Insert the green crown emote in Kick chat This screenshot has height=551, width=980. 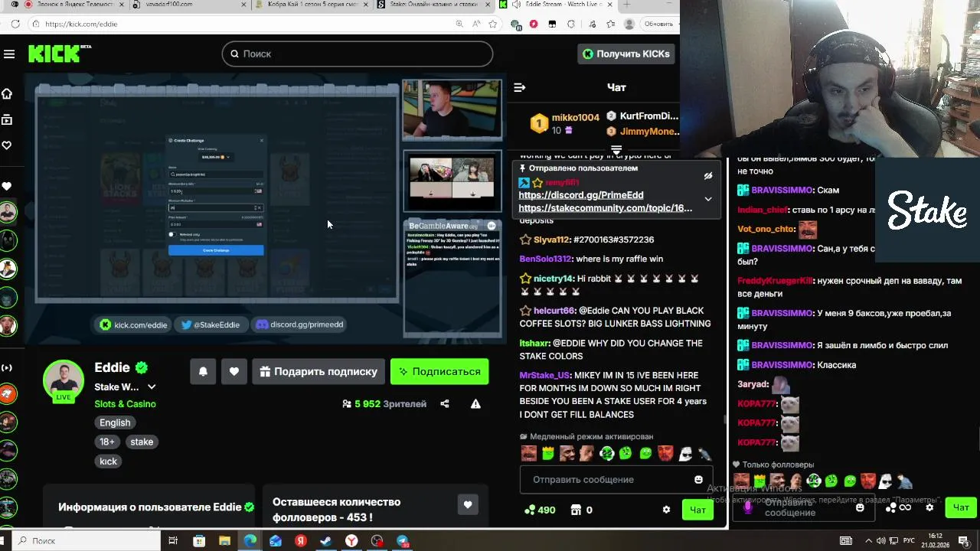pos(548,454)
